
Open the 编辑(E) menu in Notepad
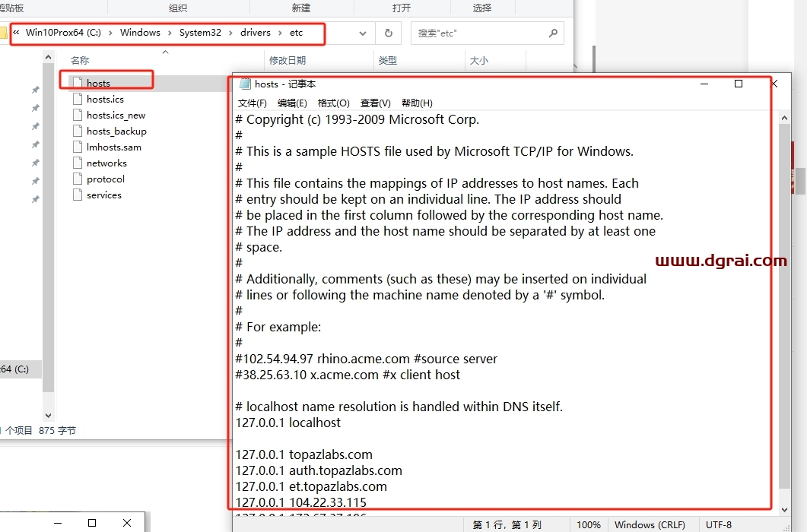pyautogui.click(x=292, y=103)
